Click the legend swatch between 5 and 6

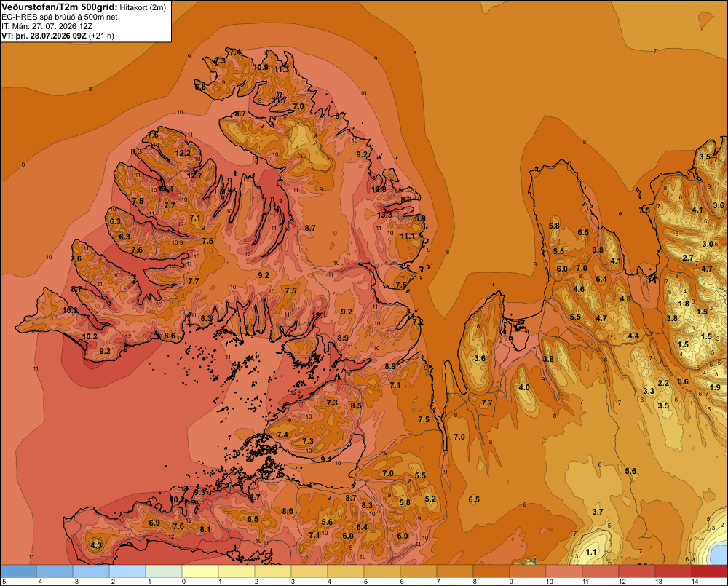click(382, 571)
